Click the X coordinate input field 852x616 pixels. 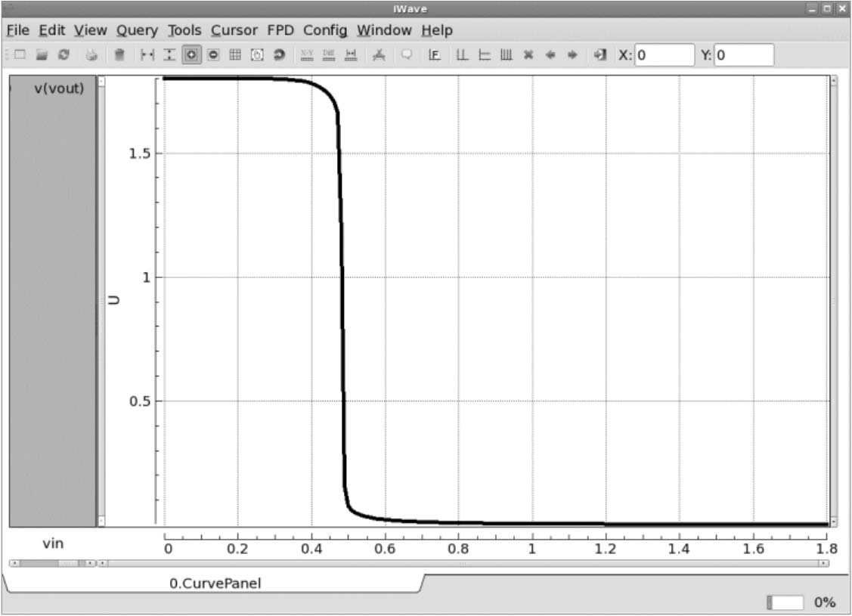point(664,55)
